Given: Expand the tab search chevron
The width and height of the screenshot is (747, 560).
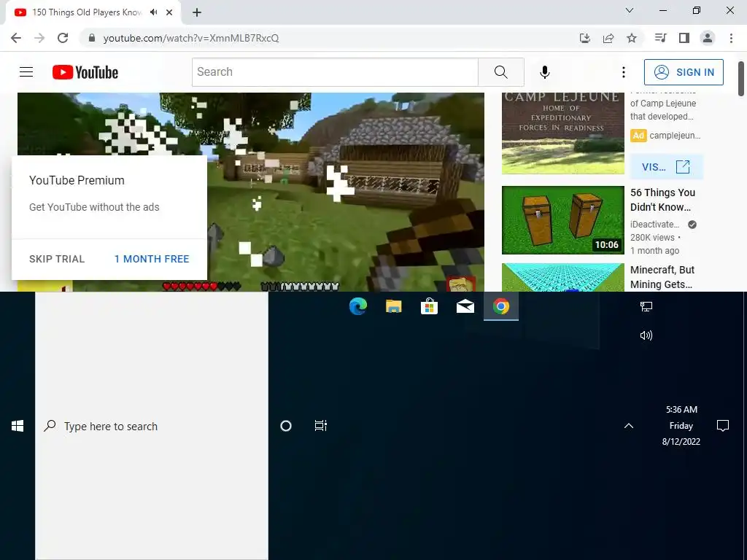Looking at the screenshot, I should coord(630,10).
